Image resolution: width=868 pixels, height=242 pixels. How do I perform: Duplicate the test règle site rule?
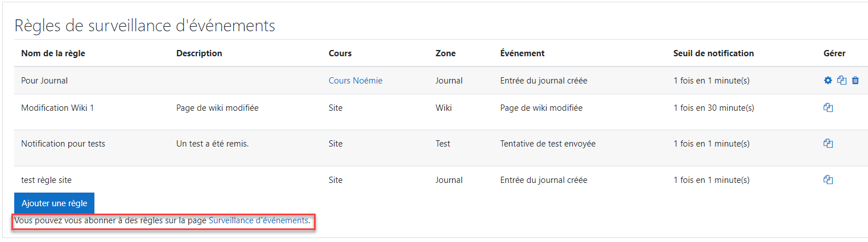828,180
